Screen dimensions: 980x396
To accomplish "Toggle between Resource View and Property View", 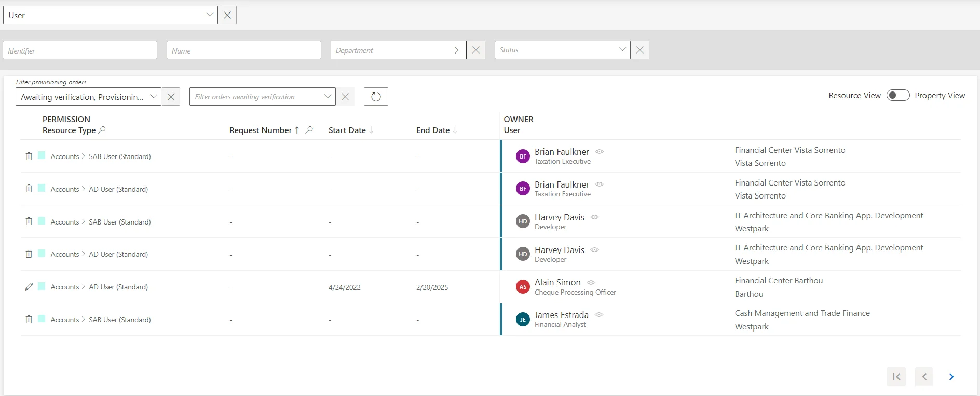I will click(x=898, y=95).
